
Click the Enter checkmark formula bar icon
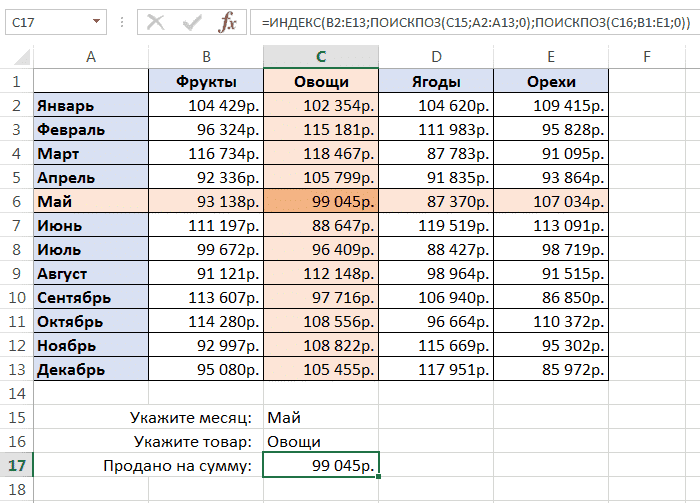[192, 21]
